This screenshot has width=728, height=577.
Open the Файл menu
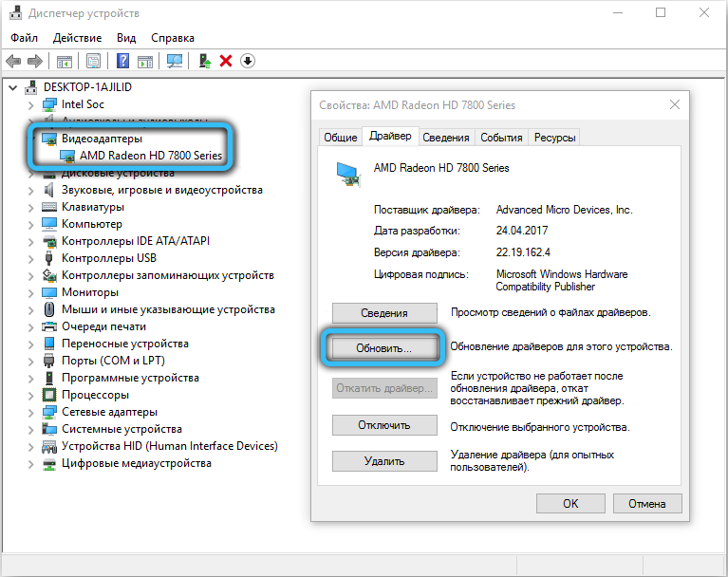pos(24,38)
